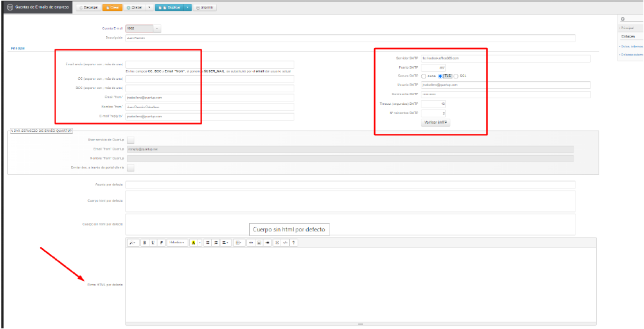Pick the yellow text highlight color swatch
The height and width of the screenshot is (329, 644).
(x=194, y=243)
